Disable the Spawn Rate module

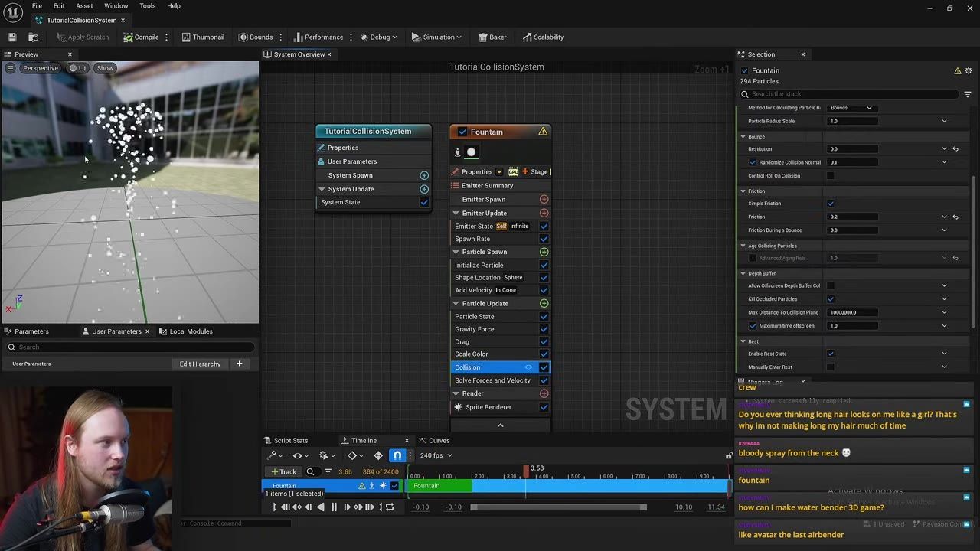(x=544, y=239)
